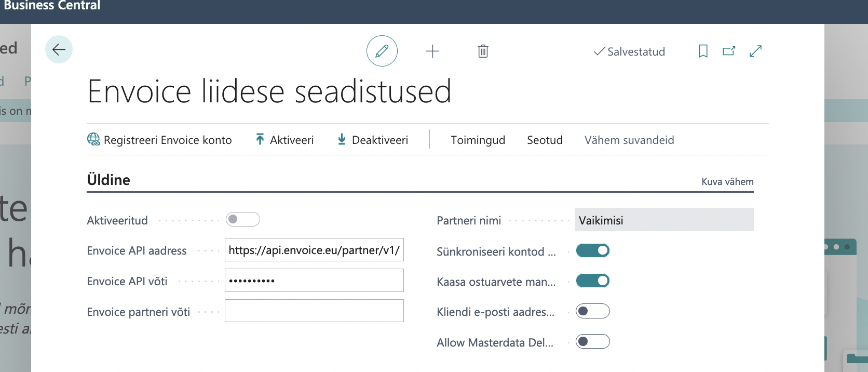Viewport: 868px width, 372px height.
Task: Click the expand page arrows icon
Action: coord(756,51)
